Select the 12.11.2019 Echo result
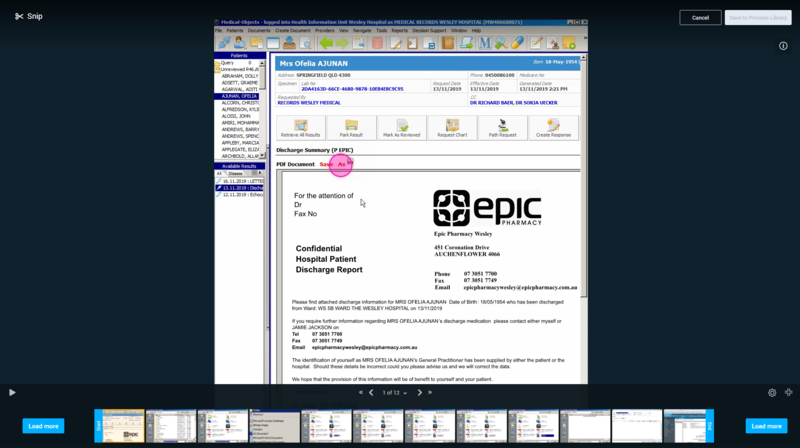 point(239,194)
